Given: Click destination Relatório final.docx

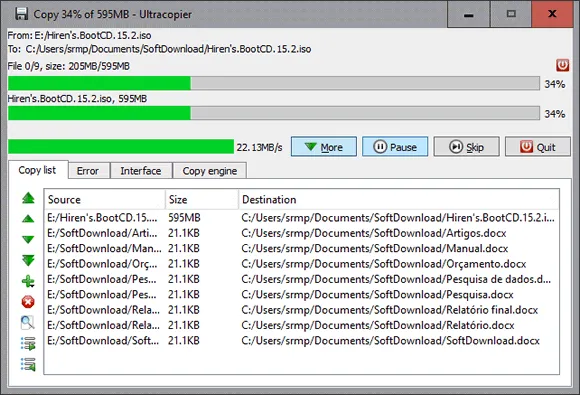Looking at the screenshot, I should pos(390,310).
